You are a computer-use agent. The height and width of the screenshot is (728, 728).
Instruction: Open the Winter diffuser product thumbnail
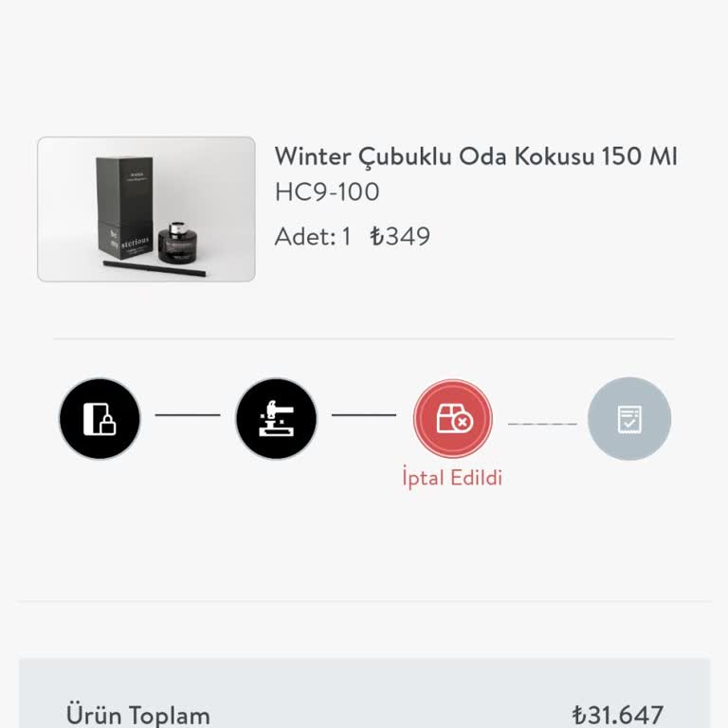click(146, 209)
